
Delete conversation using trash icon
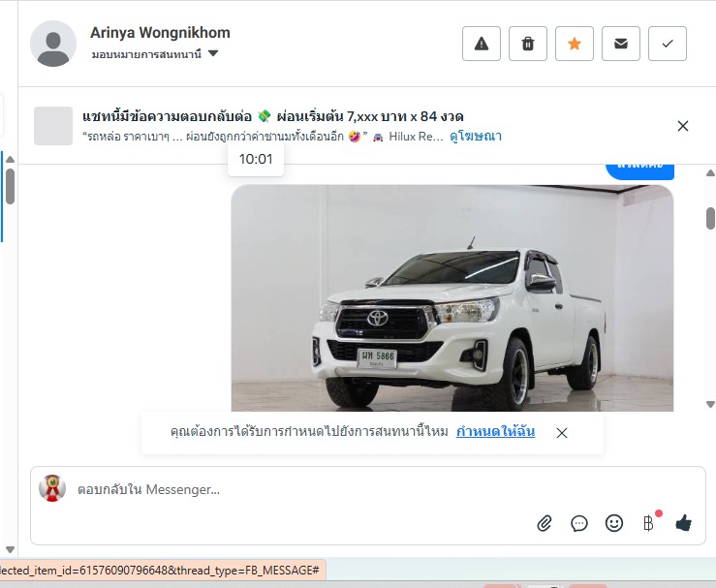tap(528, 44)
